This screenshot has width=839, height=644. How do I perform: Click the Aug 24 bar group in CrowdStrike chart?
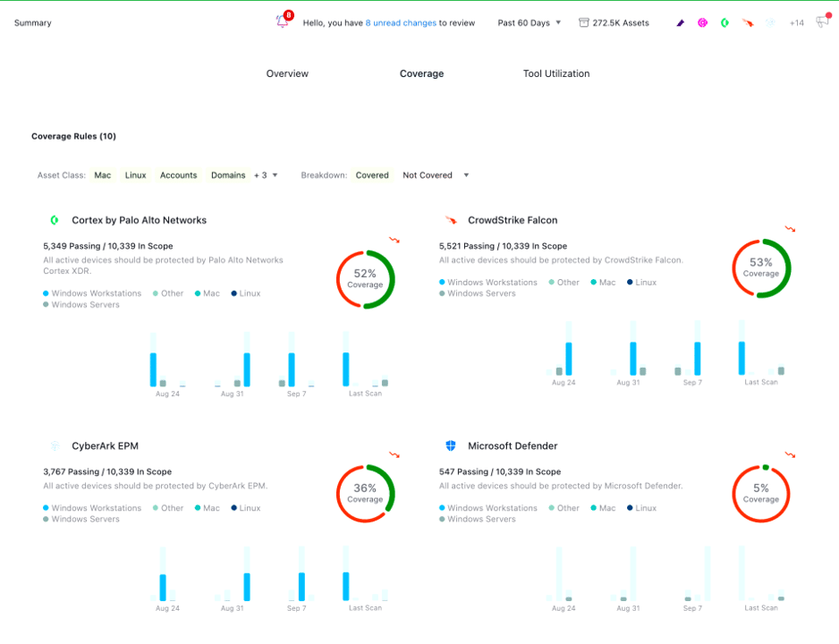point(559,348)
